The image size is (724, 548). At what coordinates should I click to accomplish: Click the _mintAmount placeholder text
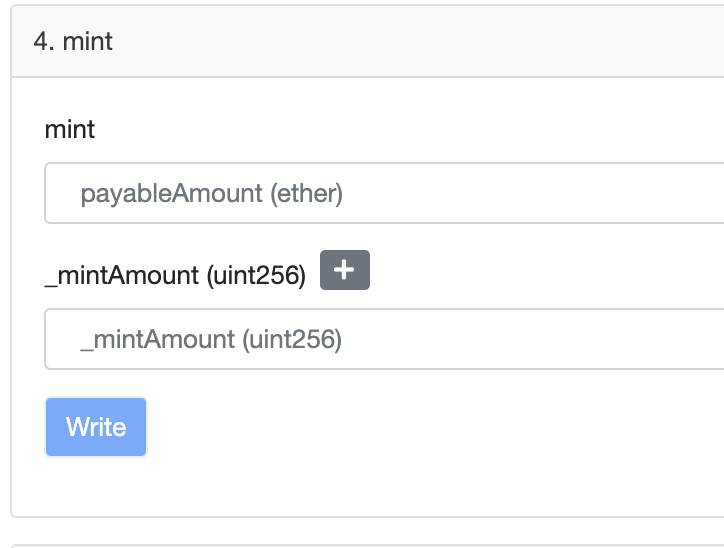(211, 340)
